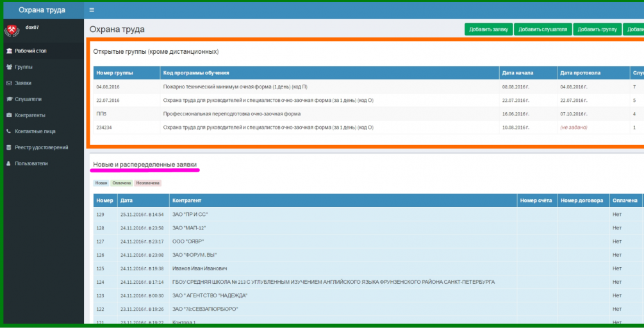Image resolution: width=644 pixels, height=328 pixels.
Task: Click the Заявки envelope icon
Action: pos(9,83)
